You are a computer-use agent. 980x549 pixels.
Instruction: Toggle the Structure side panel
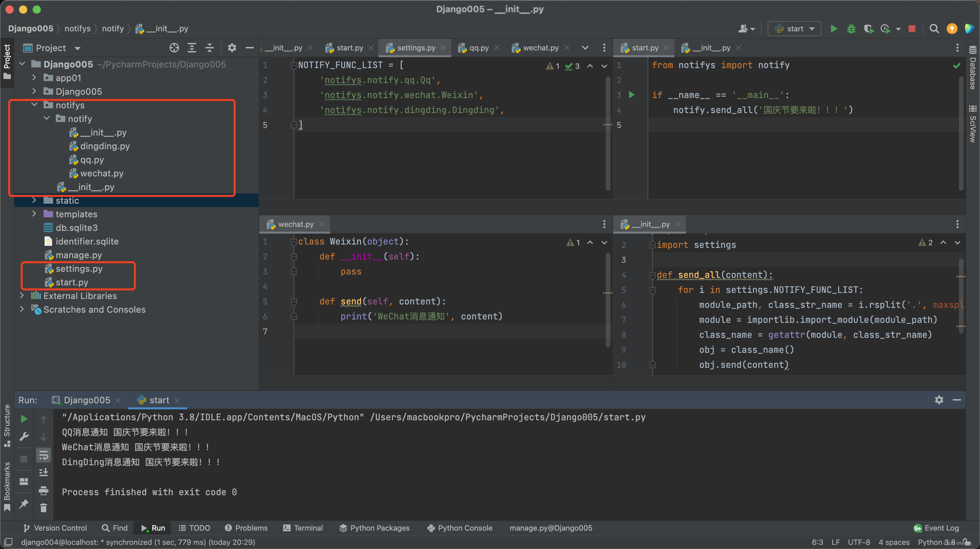(x=7, y=425)
